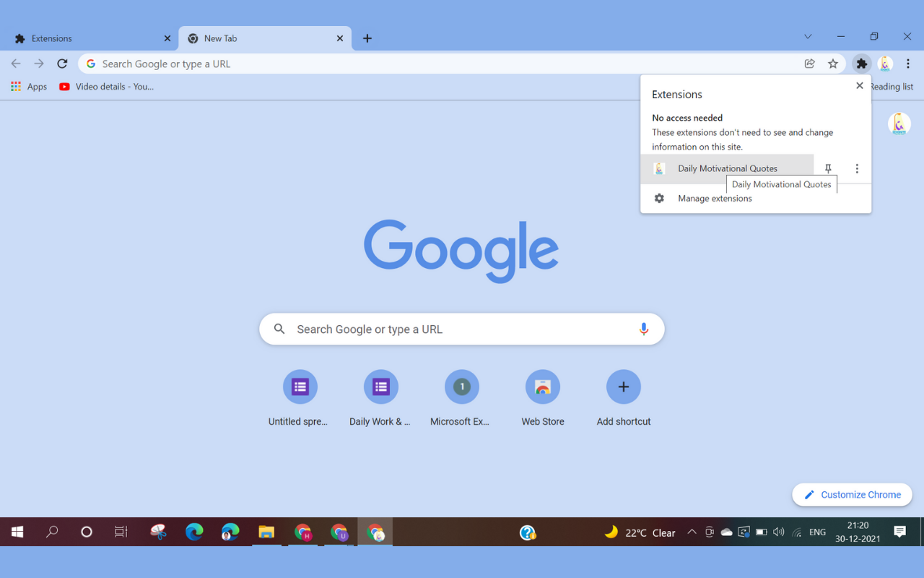This screenshot has width=924, height=578.
Task: Close the New Tab tab
Action: (x=340, y=38)
